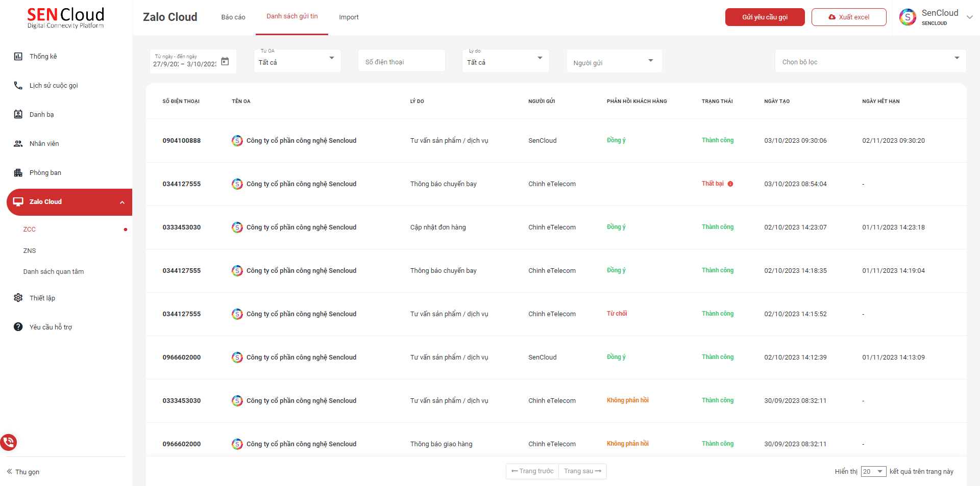The height and width of the screenshot is (486, 980).
Task: Change results per page dropdown showing 20
Action: [x=873, y=472]
